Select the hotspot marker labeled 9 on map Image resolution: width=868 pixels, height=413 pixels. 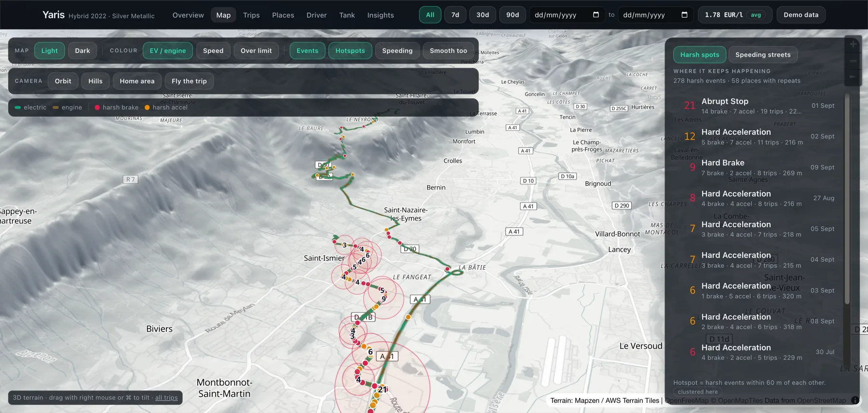pyautogui.click(x=384, y=299)
